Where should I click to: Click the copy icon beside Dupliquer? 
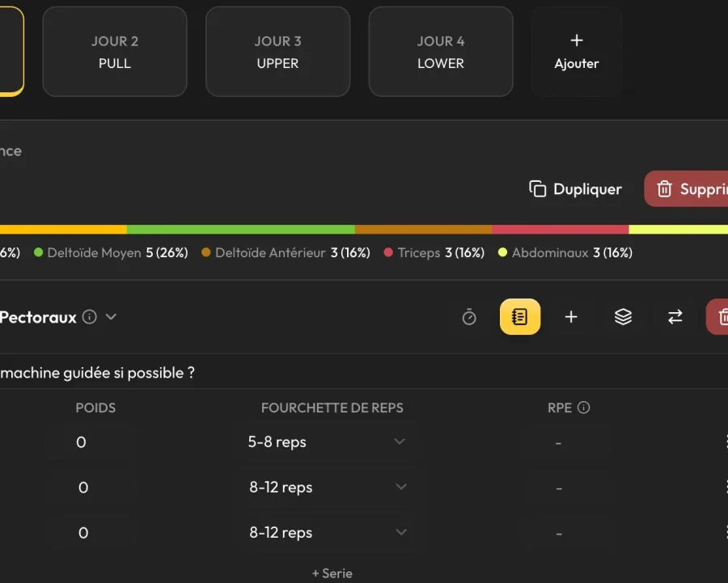click(538, 189)
